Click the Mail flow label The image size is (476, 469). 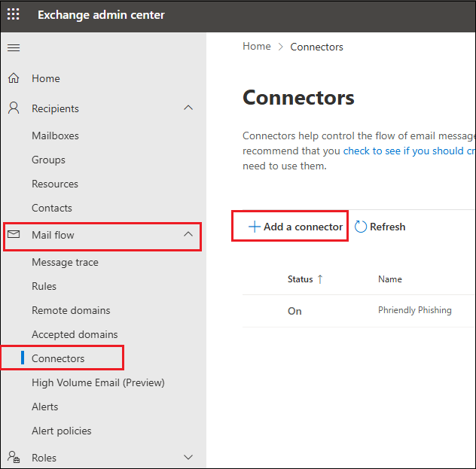(x=53, y=235)
